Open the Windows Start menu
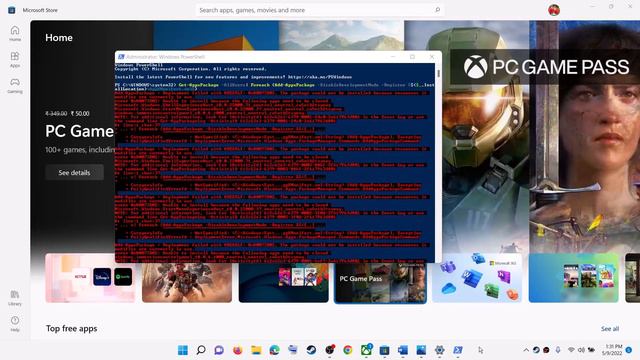 (x=183, y=350)
